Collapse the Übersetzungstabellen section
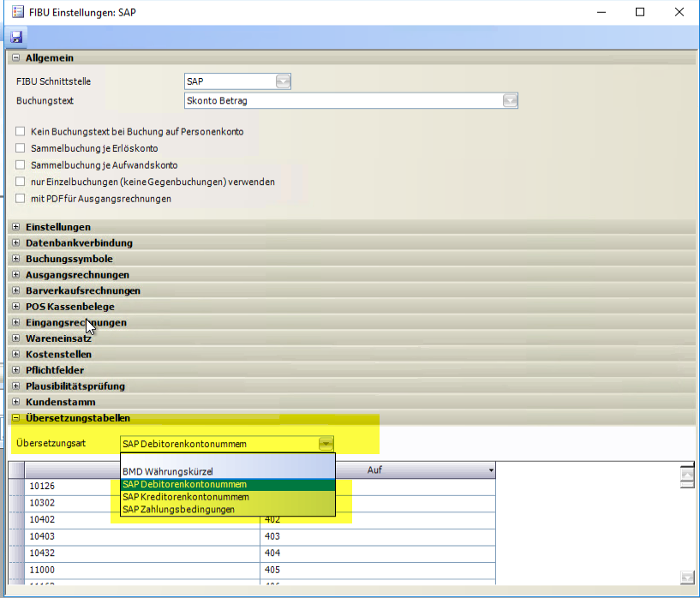 pos(15,418)
